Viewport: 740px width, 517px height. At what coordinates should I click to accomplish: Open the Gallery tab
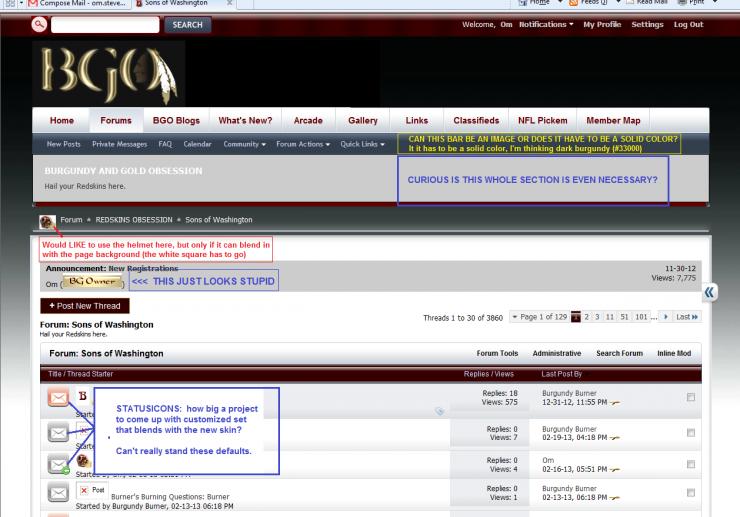362,120
